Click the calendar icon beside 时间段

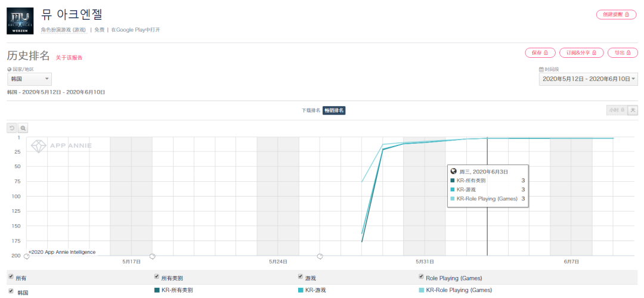point(541,69)
